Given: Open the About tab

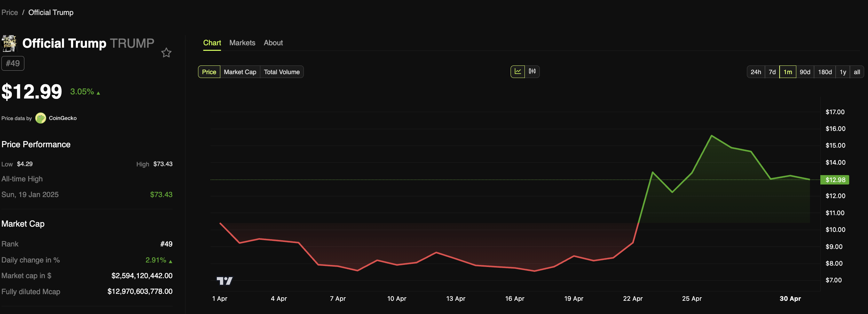Looking at the screenshot, I should coord(273,43).
